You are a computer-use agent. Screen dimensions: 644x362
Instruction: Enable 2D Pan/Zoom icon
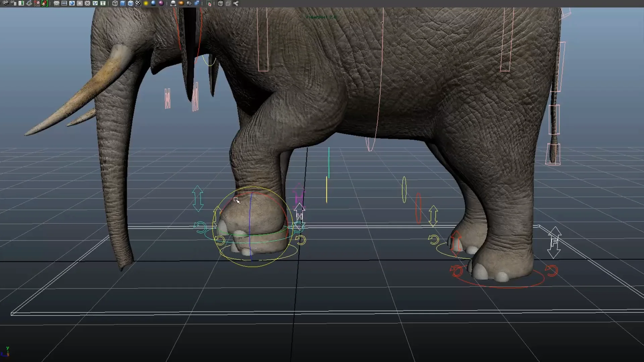click(37, 3)
